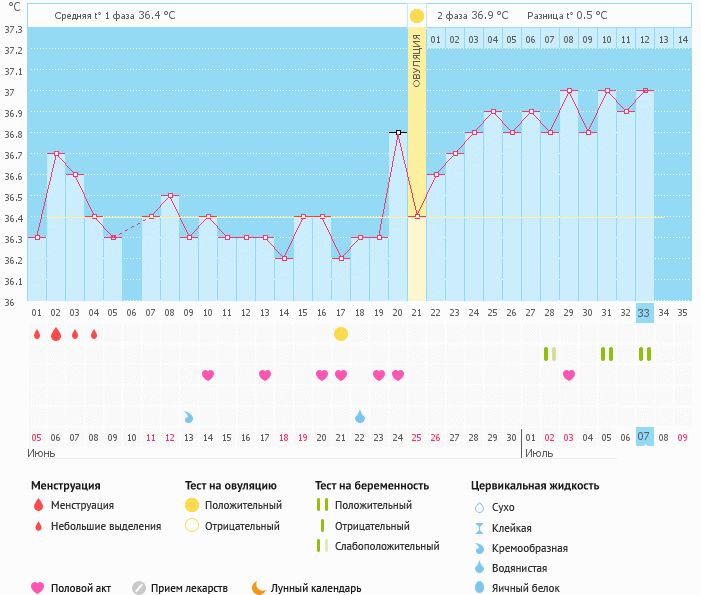The width and height of the screenshot is (701, 595).
Task: Click the light spotting drop on cycle day 01
Action: pyautogui.click(x=37, y=334)
